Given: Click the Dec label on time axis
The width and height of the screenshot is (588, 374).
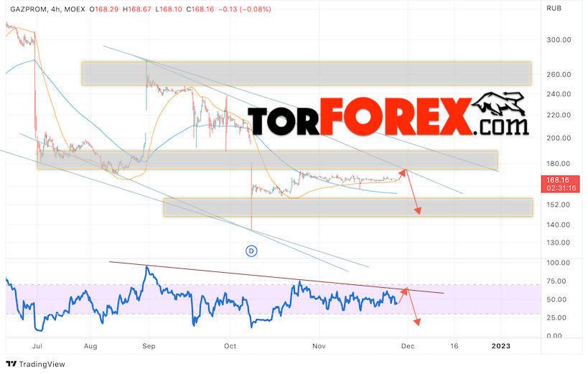Looking at the screenshot, I should pos(408,346).
